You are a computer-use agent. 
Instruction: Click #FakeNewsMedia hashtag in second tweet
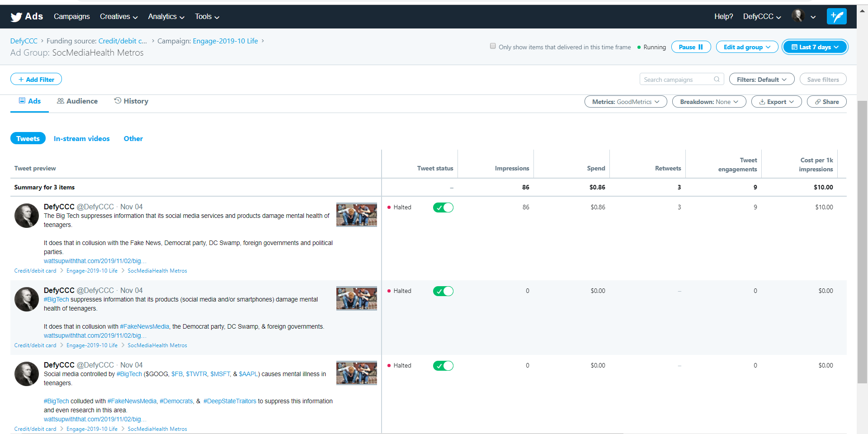145,326
